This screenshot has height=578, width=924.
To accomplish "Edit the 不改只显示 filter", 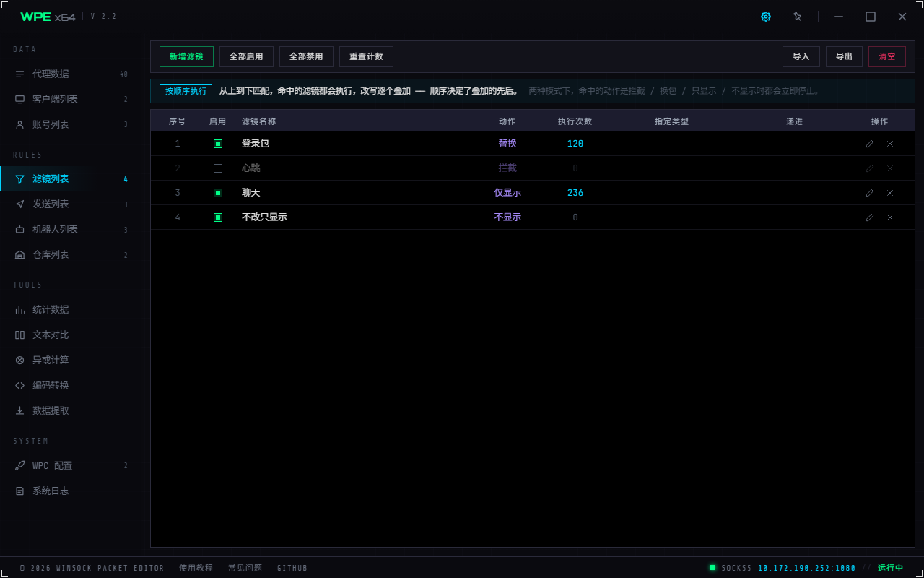I will point(870,217).
